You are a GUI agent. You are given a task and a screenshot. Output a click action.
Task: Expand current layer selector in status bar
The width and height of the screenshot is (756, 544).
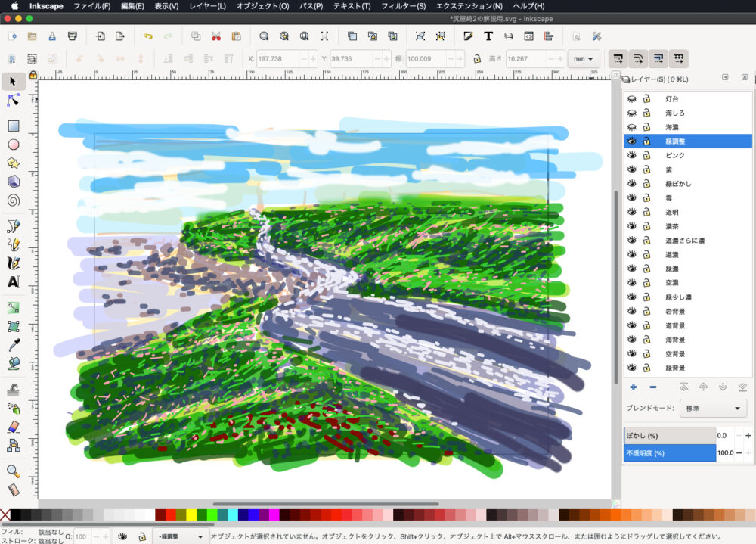coord(181,536)
